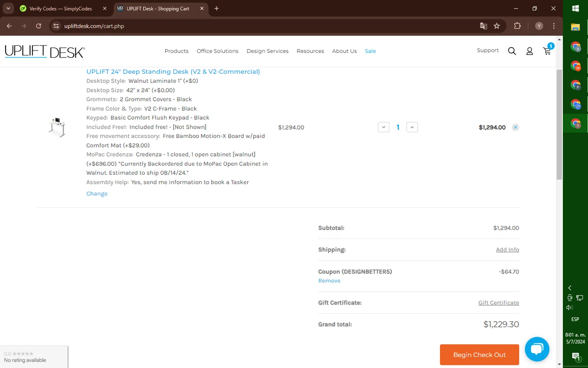The width and height of the screenshot is (588, 368).
Task: Select the grand total $1,229.30
Action: coord(501,324)
